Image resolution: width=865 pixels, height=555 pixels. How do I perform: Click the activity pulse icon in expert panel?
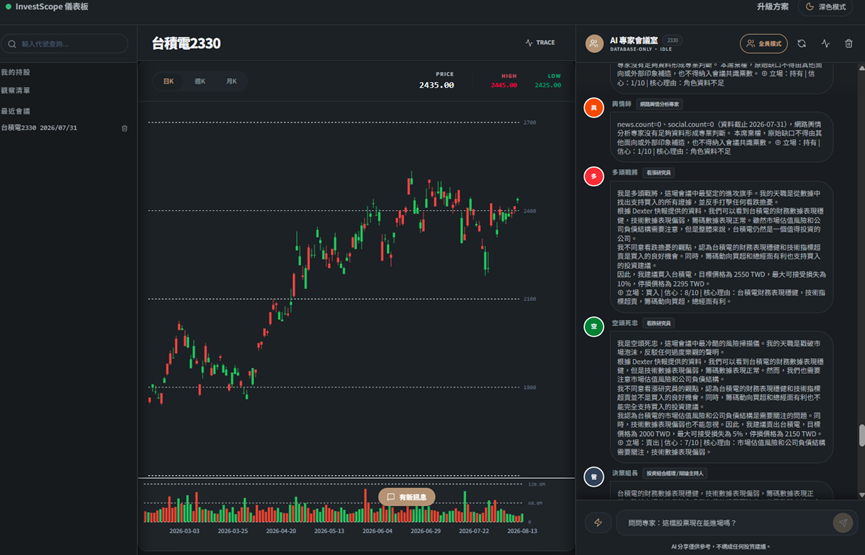tap(825, 44)
